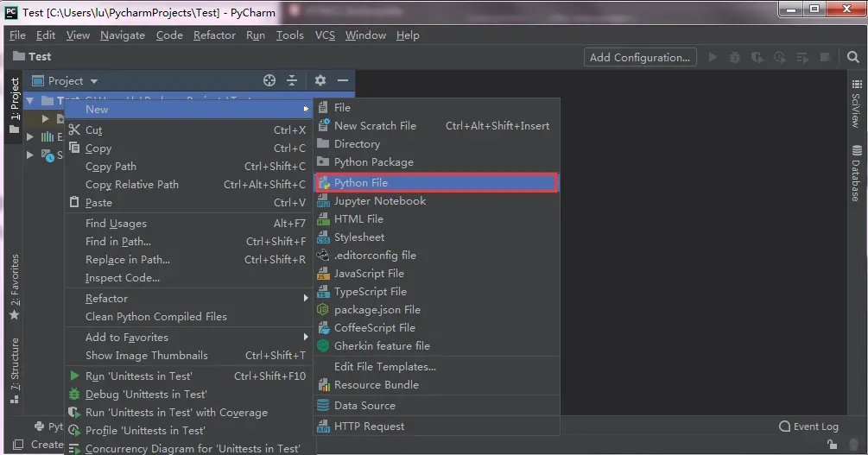Click the Run with Coverage toolbar icon
868x455 pixels.
(757, 57)
